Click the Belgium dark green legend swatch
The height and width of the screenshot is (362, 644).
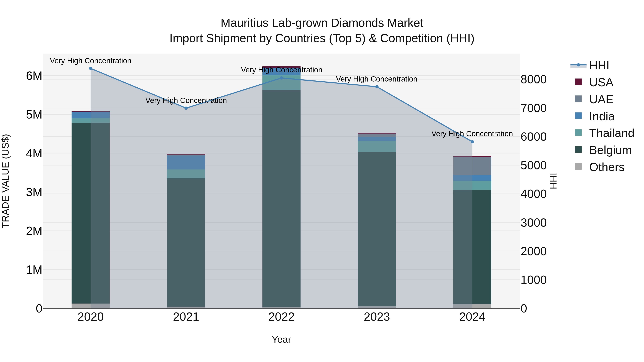coord(579,150)
